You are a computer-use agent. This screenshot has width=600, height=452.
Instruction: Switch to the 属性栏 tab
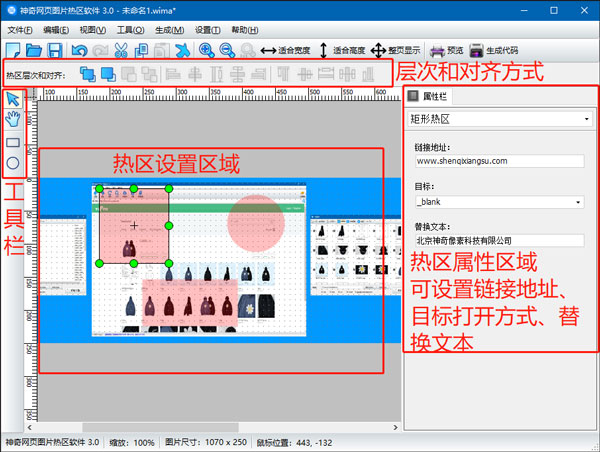tap(428, 96)
